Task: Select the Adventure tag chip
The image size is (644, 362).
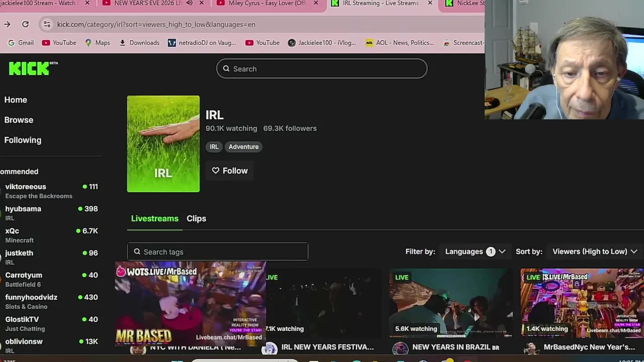Action: point(244,147)
